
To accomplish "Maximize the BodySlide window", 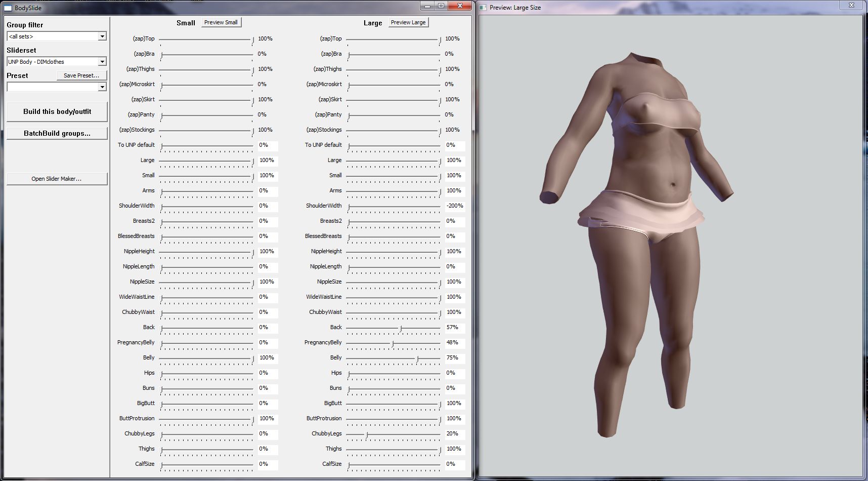I will pos(441,6).
